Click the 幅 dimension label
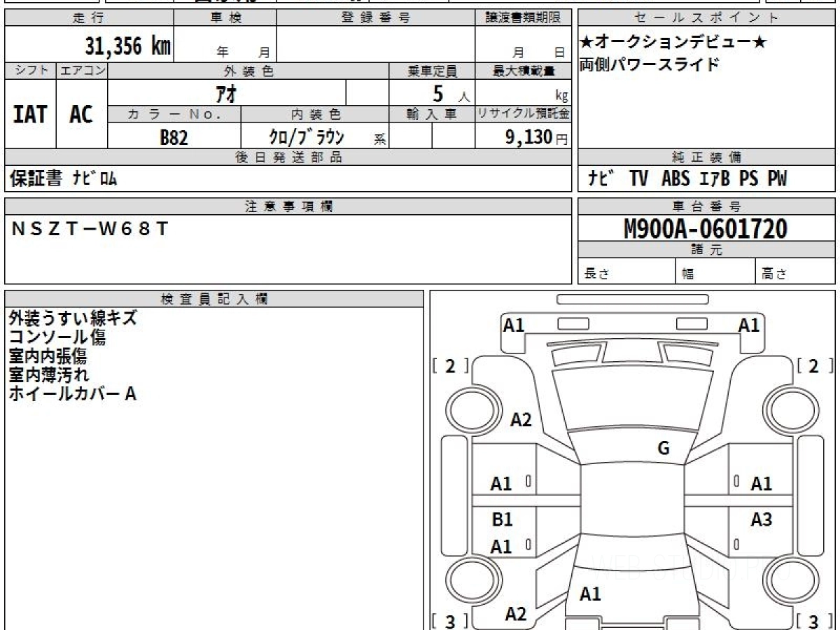The width and height of the screenshot is (840, 630). [688, 274]
